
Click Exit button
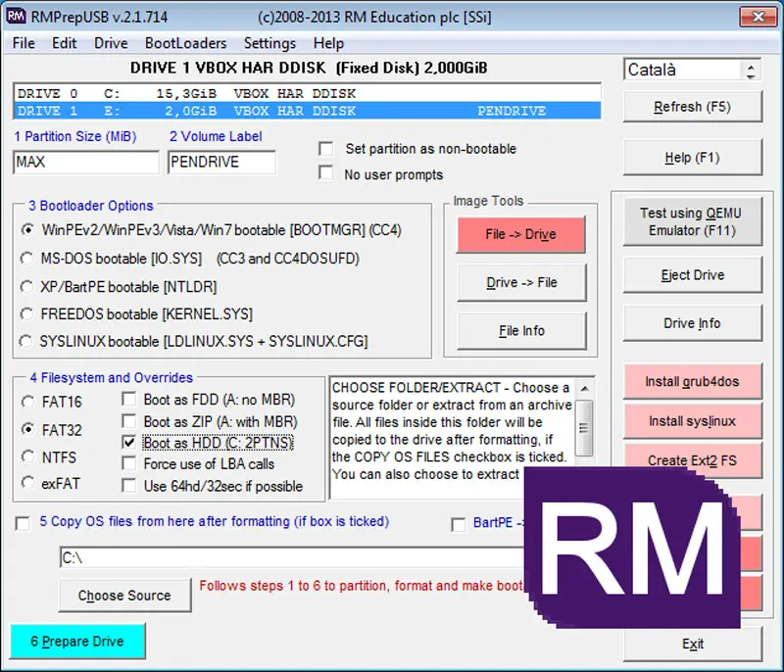[692, 644]
